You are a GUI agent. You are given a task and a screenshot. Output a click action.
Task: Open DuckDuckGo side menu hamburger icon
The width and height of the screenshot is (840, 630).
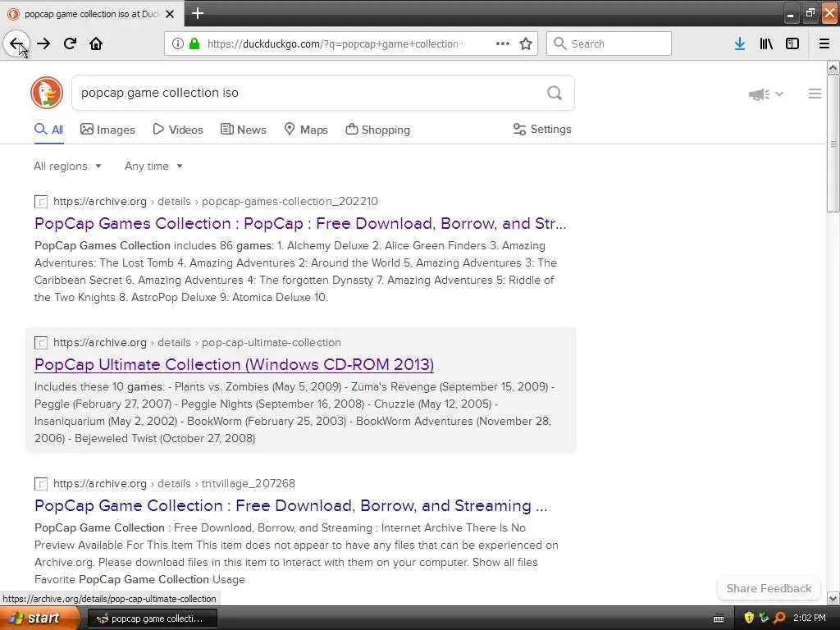pyautogui.click(x=815, y=94)
